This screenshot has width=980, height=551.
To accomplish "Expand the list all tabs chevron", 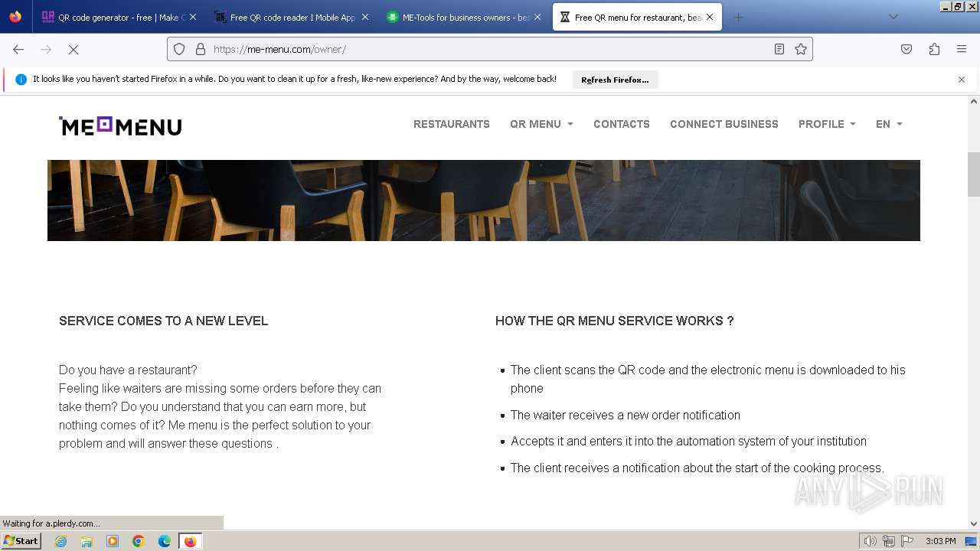I will coord(893,17).
